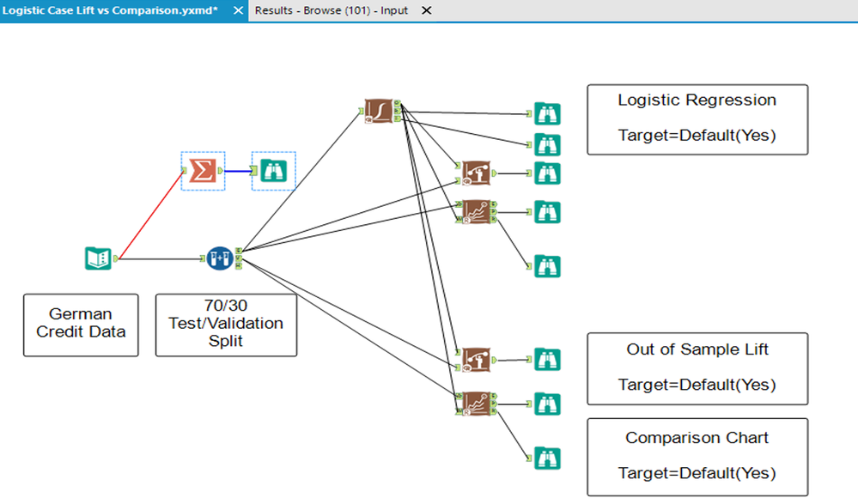The image size is (858, 504).
Task: Close the Logistic Case Lift vs Comparison.yxmd tab
Action: tap(238, 10)
